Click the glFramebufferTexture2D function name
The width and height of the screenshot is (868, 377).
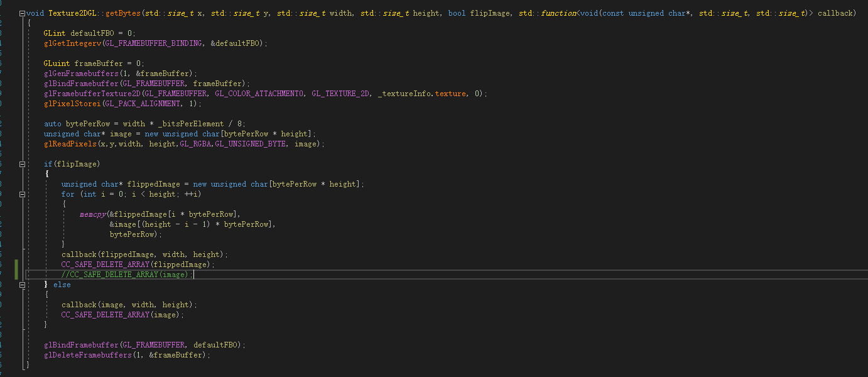(92, 94)
